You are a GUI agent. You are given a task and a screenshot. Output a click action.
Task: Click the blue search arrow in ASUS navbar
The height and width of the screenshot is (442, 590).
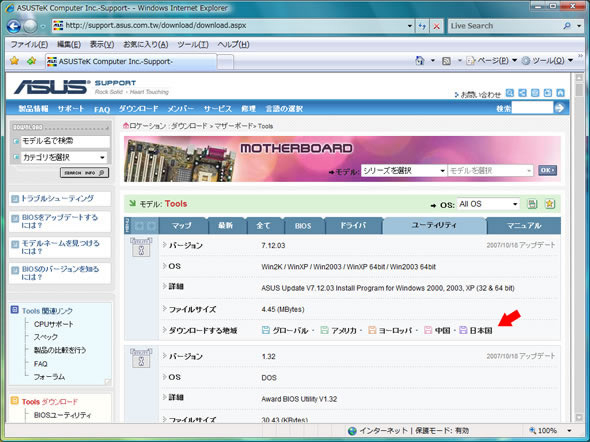[x=560, y=108]
